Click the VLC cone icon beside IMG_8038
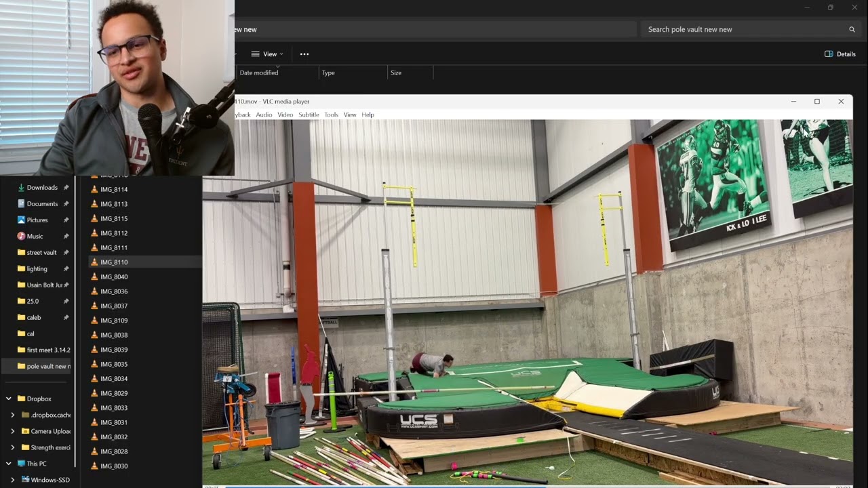The height and width of the screenshot is (488, 868). tap(94, 335)
